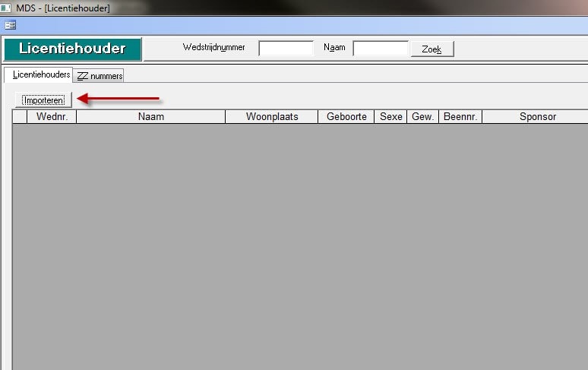Viewport: 588px width, 370px height.
Task: Click the Naam column header in grid
Action: [150, 117]
